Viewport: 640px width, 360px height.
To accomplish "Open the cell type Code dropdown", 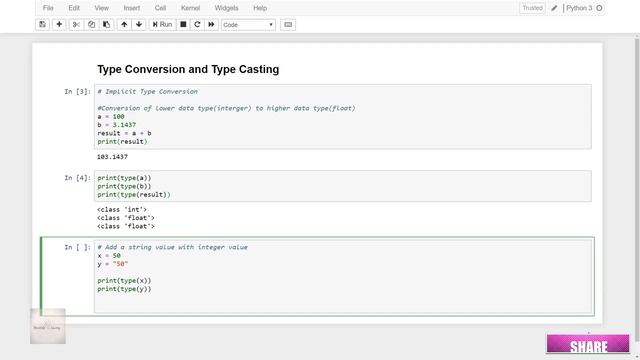I will 248,25.
